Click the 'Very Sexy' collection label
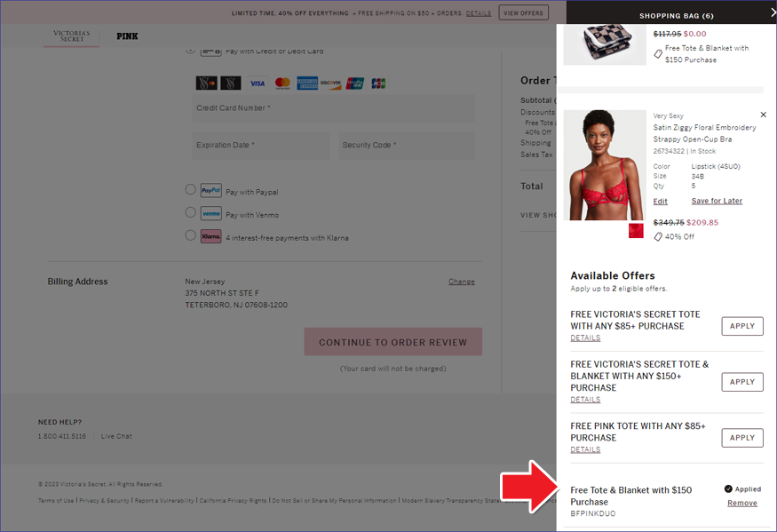Image resolution: width=777 pixels, height=532 pixels. tap(668, 116)
